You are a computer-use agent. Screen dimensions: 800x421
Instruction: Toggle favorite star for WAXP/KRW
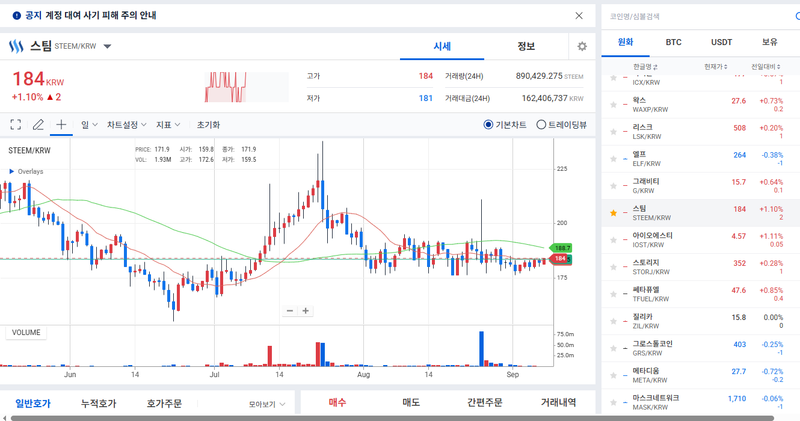(x=613, y=105)
